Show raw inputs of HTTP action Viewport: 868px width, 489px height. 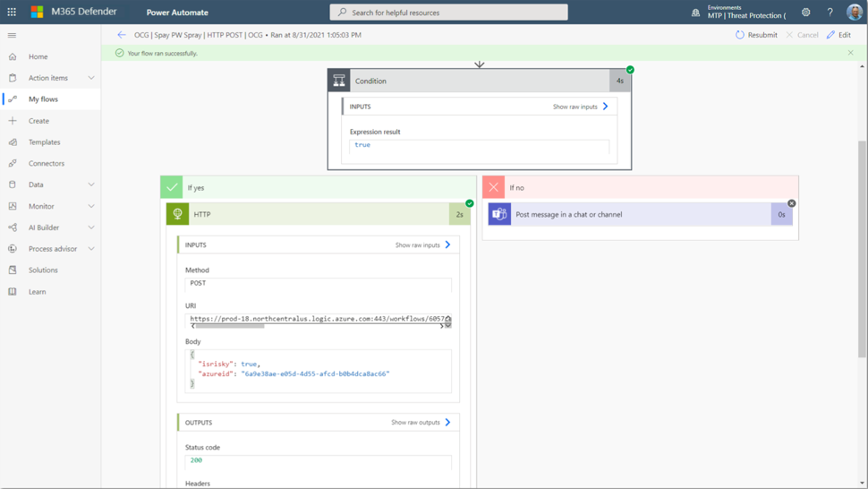coord(423,244)
